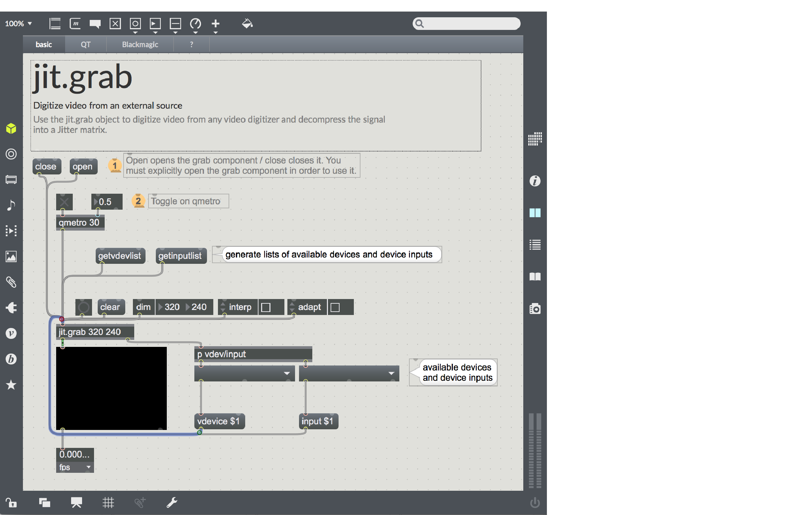Toggle grid display in bottom bar
The width and height of the screenshot is (812, 515).
tap(108, 502)
